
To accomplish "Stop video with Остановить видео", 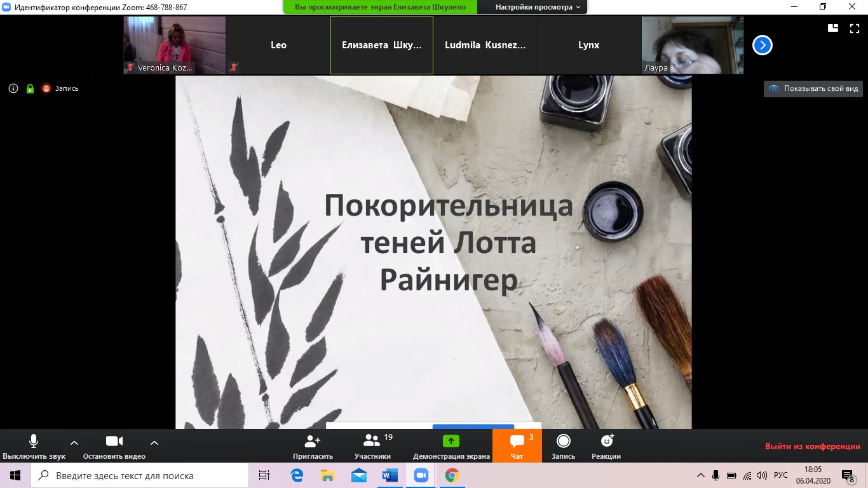I will point(114,446).
